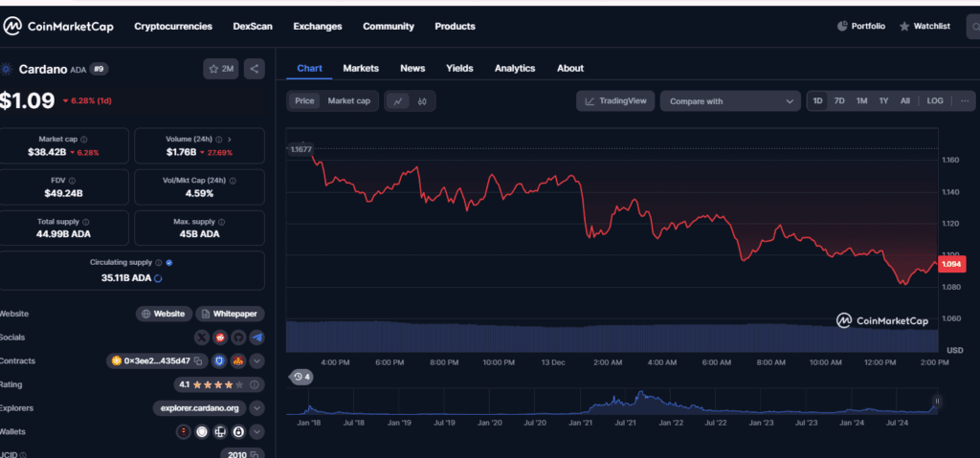Switch to the News tab

pos(412,68)
